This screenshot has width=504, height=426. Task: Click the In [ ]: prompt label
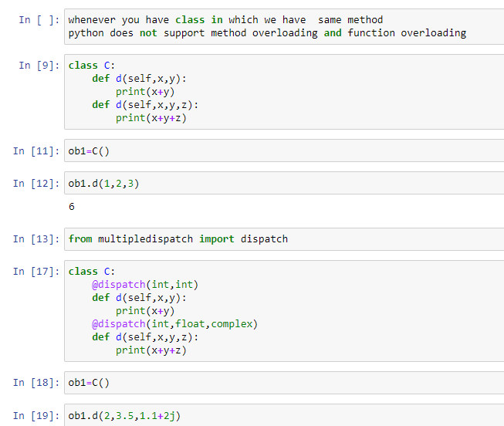tap(39, 20)
